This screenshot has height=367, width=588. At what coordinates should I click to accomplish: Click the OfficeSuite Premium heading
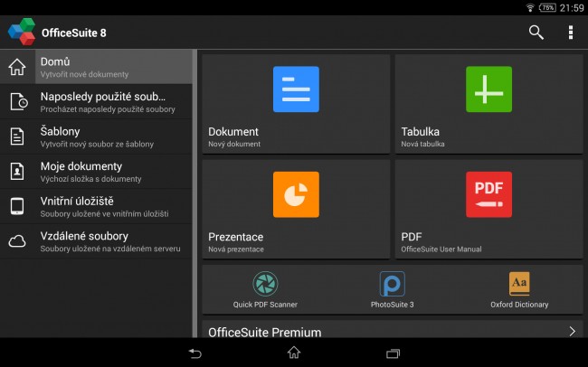[x=264, y=332]
